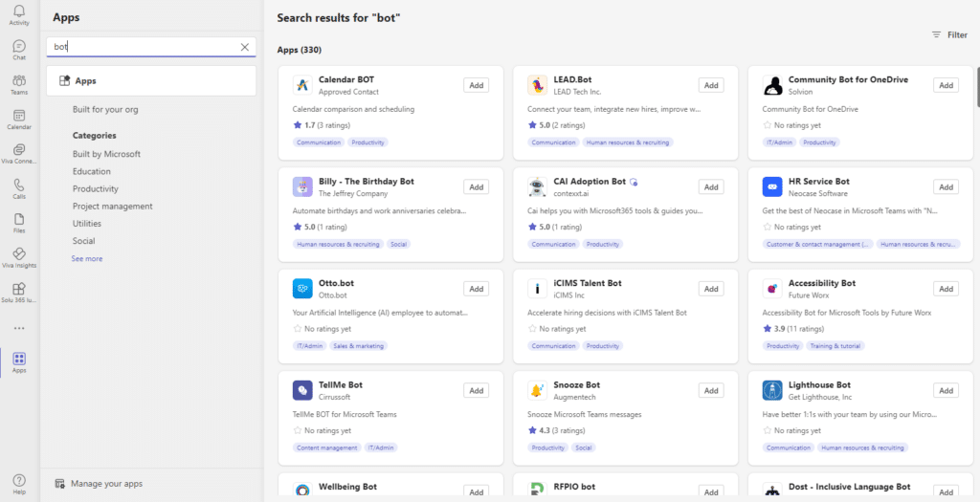Select Built by Microsoft category

106,154
